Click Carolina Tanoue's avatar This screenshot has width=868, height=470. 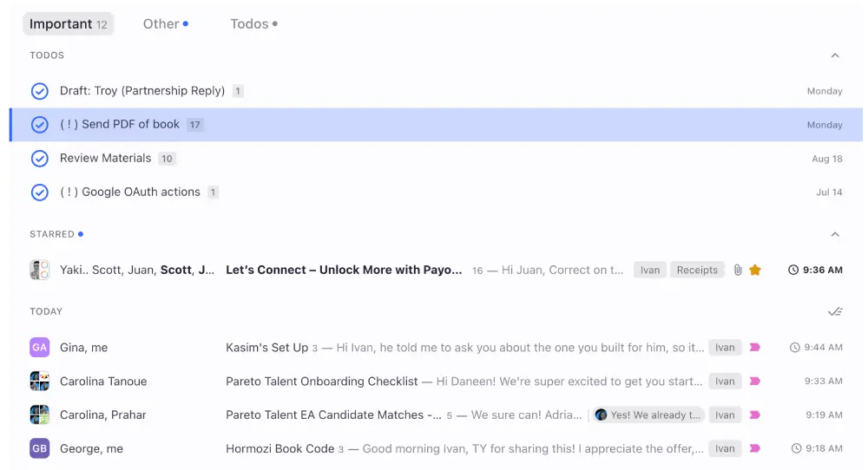point(39,381)
